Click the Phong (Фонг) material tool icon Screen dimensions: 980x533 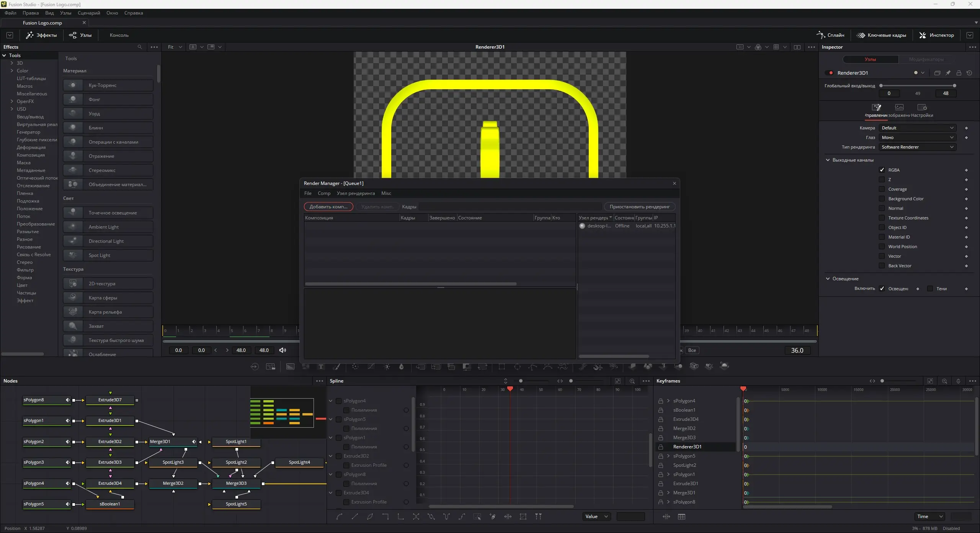[x=73, y=99]
